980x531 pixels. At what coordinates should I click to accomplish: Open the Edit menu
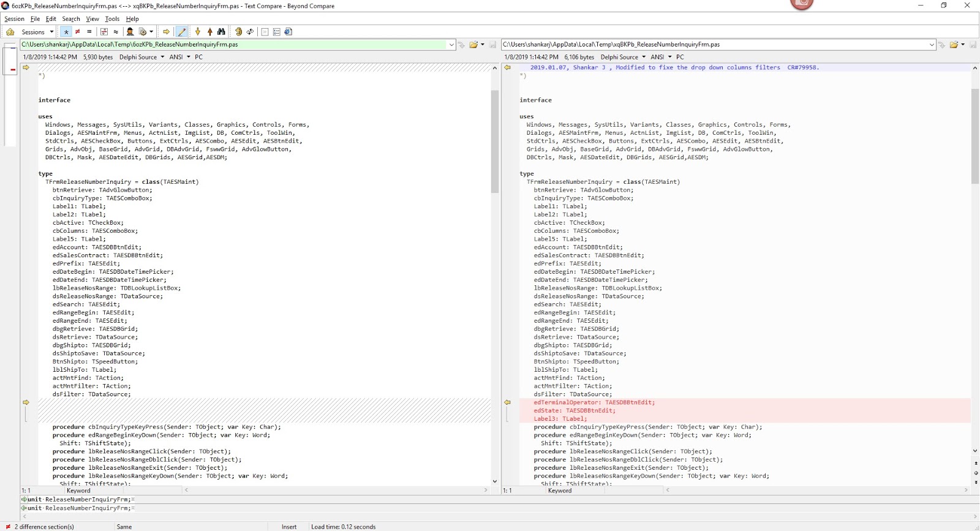click(x=51, y=19)
